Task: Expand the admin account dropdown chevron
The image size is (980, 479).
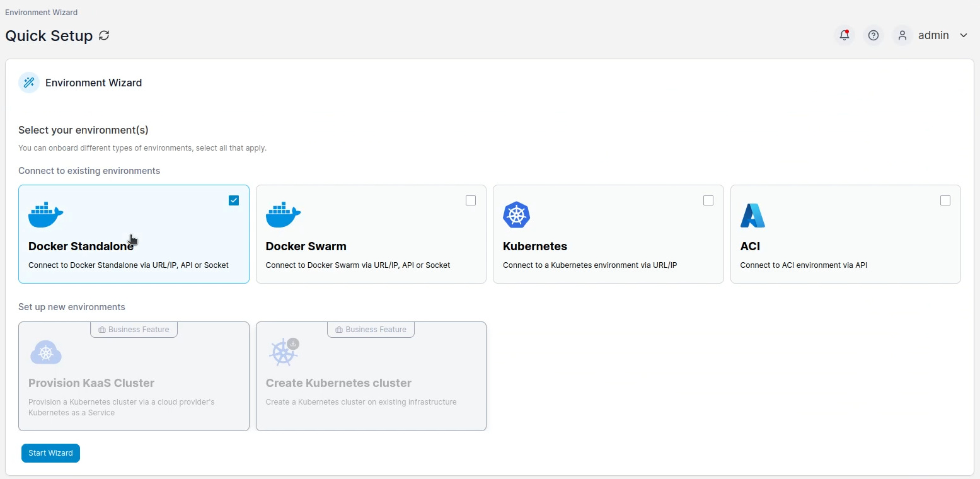Action: point(964,35)
